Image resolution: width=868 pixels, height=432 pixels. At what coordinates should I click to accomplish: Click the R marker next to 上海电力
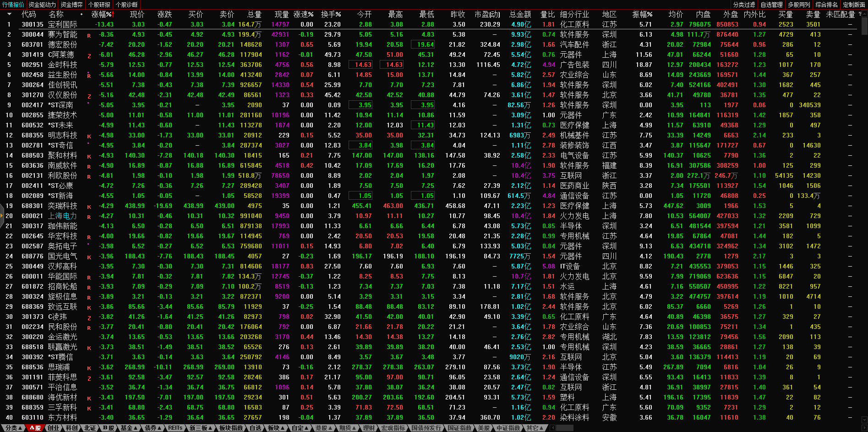[89, 217]
